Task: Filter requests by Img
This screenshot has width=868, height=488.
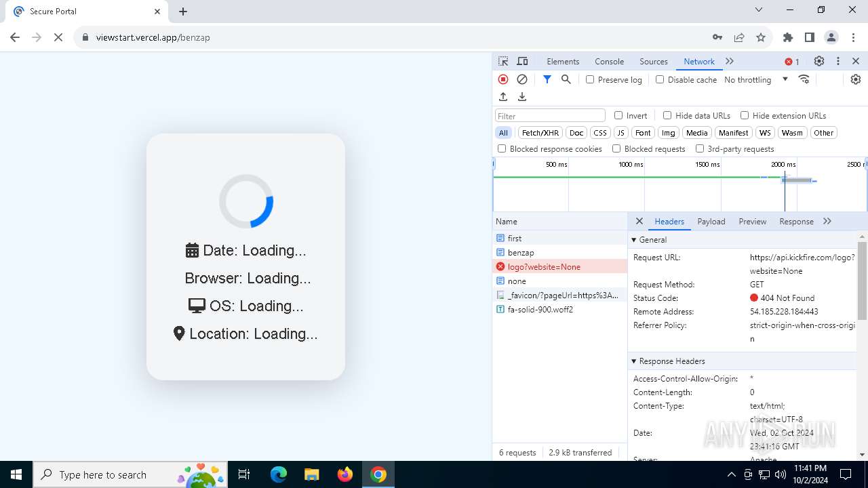Action: coord(669,133)
